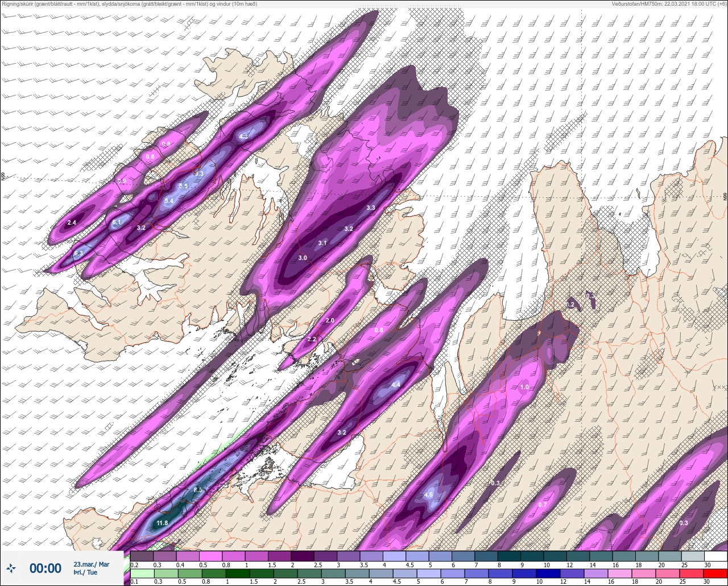The width and height of the screenshot is (728, 586).
Task: Click the 00:00 forecast time label
Action: click(x=45, y=568)
